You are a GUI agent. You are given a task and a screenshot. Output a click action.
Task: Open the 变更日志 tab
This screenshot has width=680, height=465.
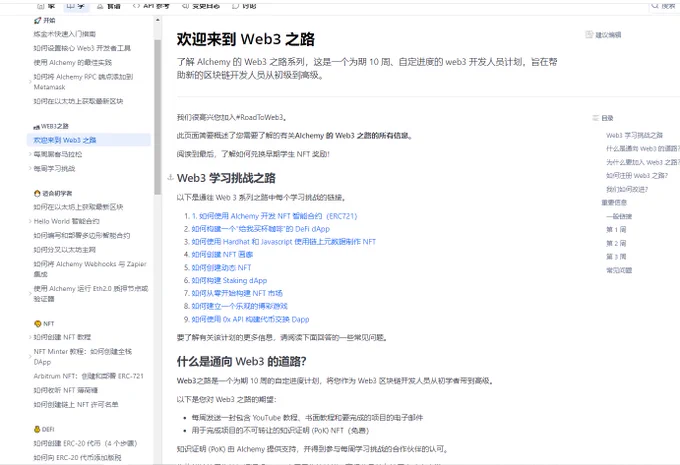pos(200,6)
